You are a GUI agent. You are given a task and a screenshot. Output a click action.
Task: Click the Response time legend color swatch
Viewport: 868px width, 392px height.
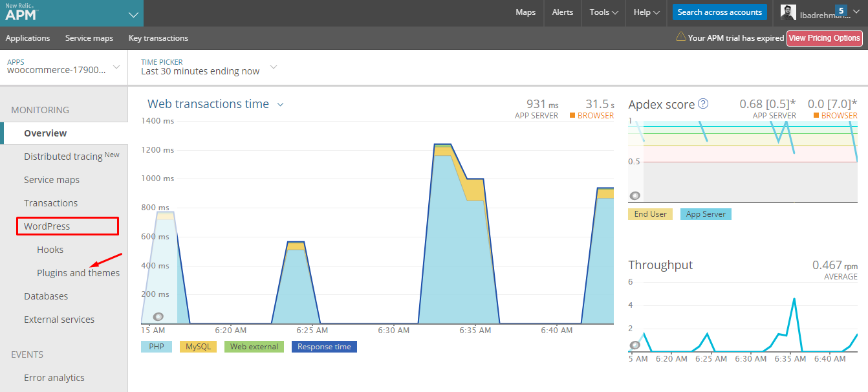tap(324, 347)
